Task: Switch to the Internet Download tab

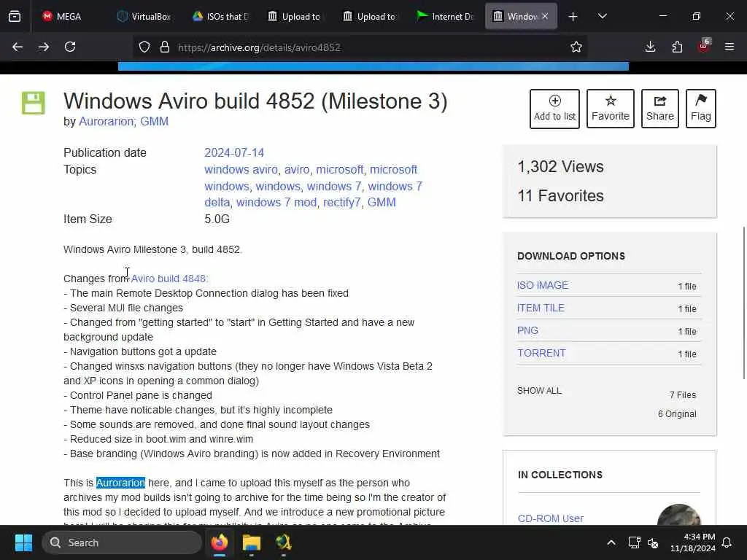Action: pos(444,17)
